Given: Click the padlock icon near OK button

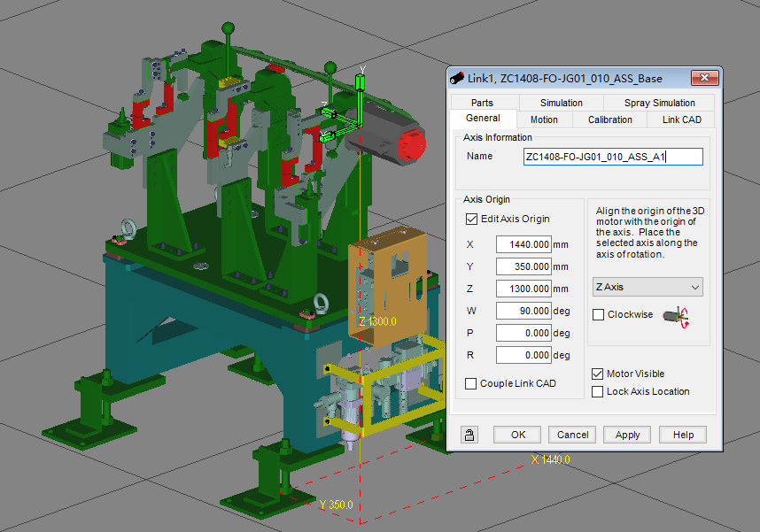Looking at the screenshot, I should (x=469, y=435).
